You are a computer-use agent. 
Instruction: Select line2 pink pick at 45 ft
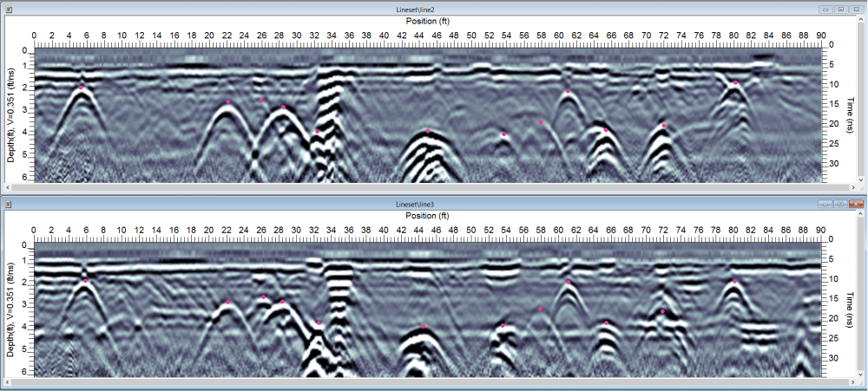(428, 131)
